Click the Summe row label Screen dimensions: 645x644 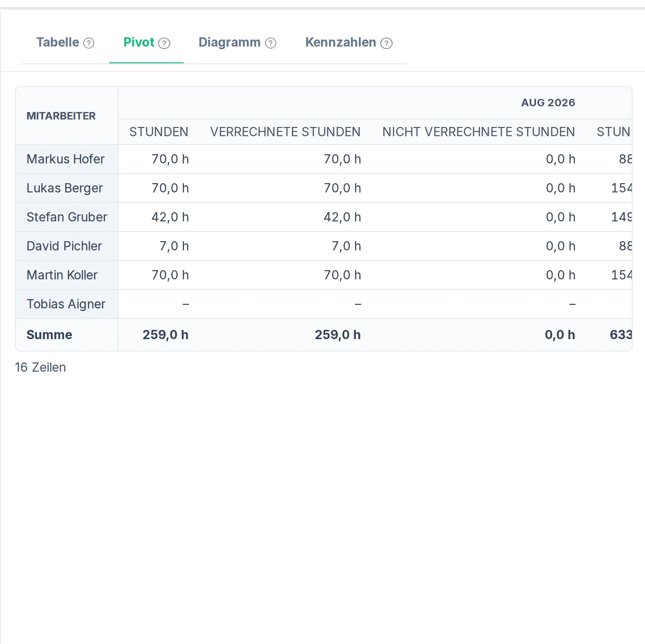(x=49, y=335)
